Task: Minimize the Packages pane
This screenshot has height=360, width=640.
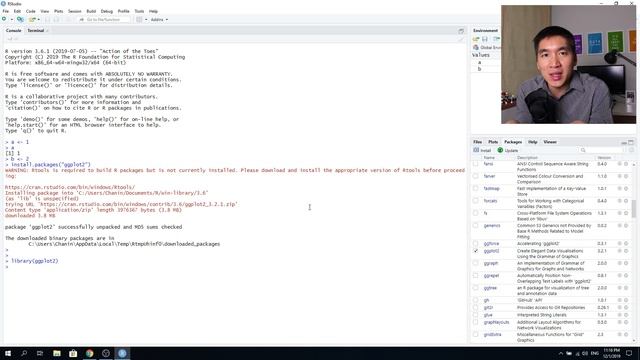Action: 624,142
